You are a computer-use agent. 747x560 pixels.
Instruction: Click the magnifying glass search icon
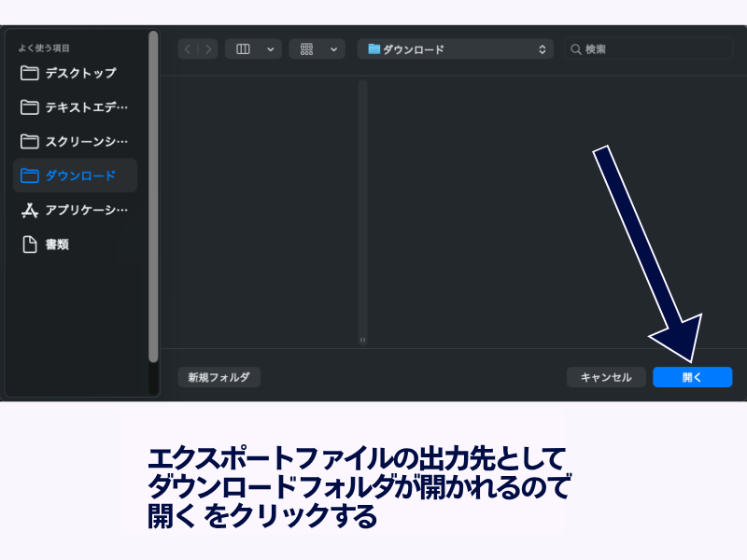[575, 49]
